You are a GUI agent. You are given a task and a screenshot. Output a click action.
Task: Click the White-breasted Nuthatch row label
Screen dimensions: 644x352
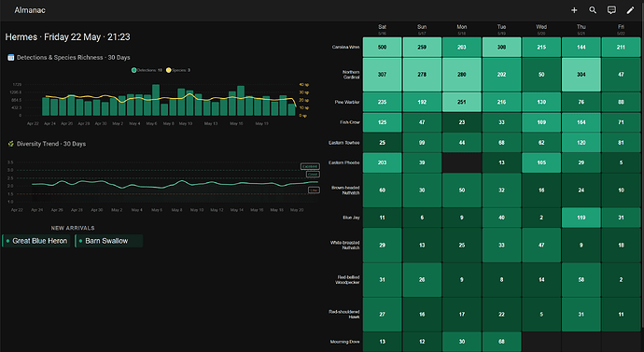pyautogui.click(x=345, y=246)
